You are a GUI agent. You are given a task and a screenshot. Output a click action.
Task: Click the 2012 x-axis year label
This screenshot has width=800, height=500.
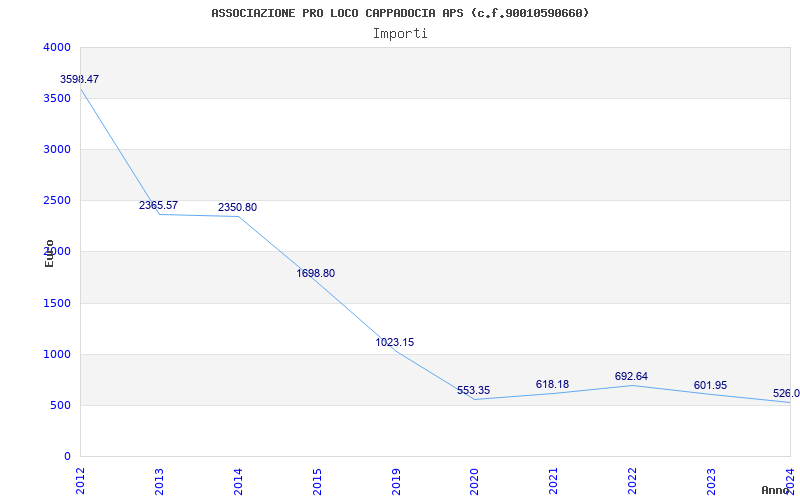click(x=80, y=481)
